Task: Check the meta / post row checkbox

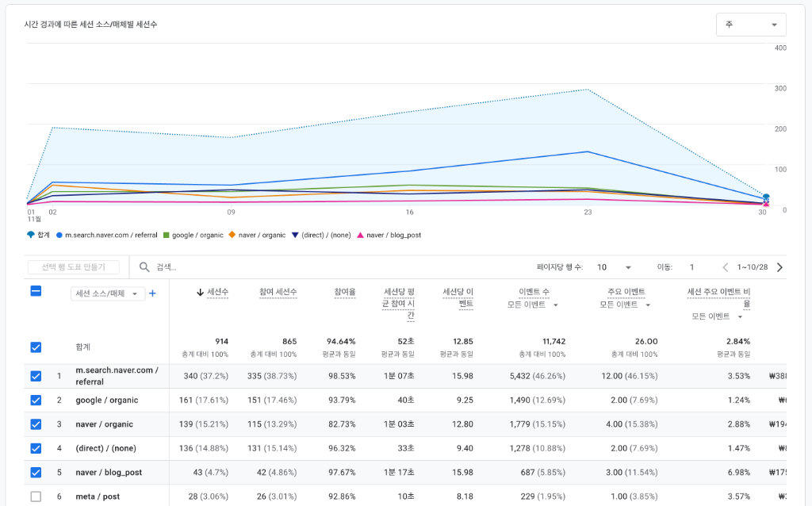Action: [36, 496]
